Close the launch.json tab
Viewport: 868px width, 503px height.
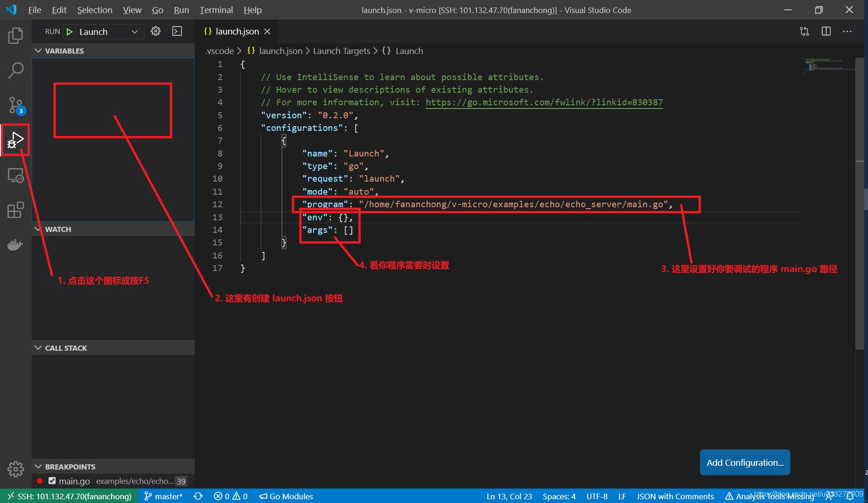267,31
